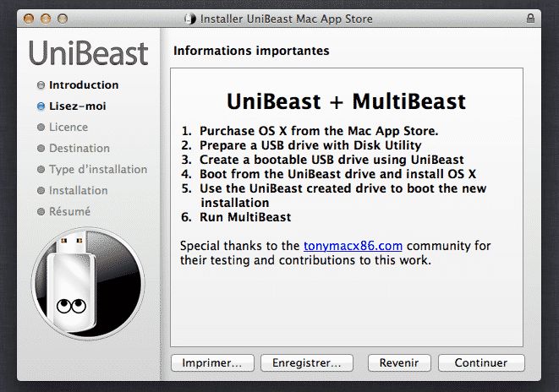Click the yellow minimize window button
Screen dimensions: 559x392
pyautogui.click(x=46, y=19)
